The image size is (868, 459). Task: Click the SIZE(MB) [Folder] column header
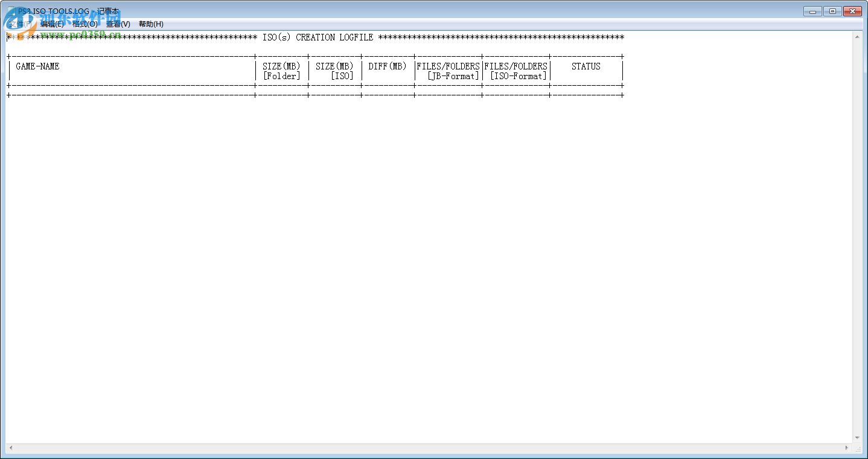(281, 71)
